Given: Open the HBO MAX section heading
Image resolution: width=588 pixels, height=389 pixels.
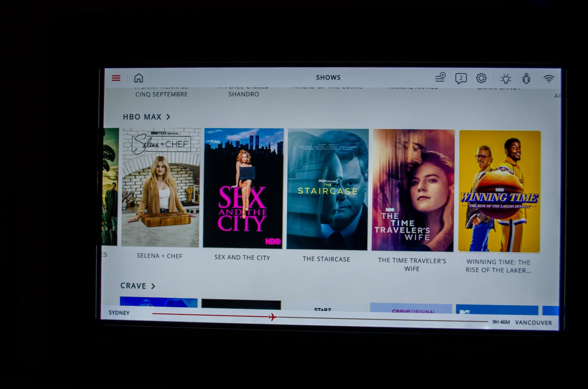Looking at the screenshot, I should [142, 117].
